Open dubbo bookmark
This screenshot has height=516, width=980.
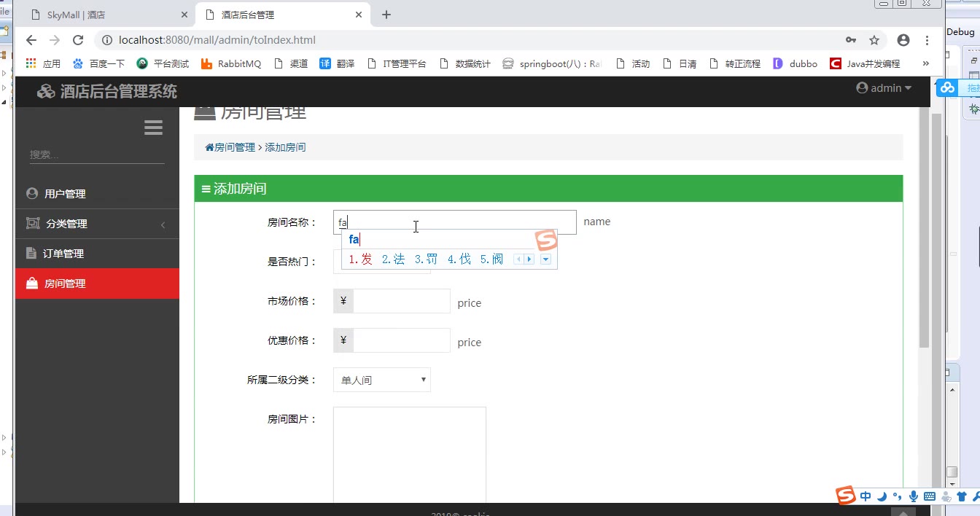click(795, 63)
